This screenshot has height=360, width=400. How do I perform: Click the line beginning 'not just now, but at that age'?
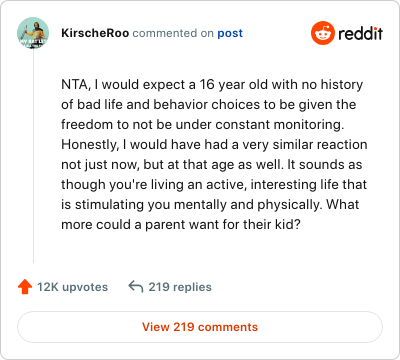[x=211, y=165]
